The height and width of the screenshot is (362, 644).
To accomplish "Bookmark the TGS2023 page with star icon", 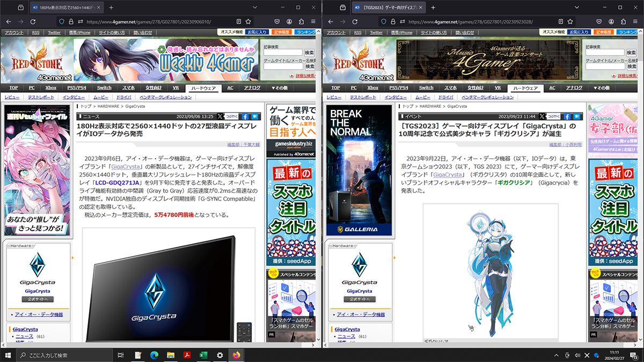I will coord(570,21).
